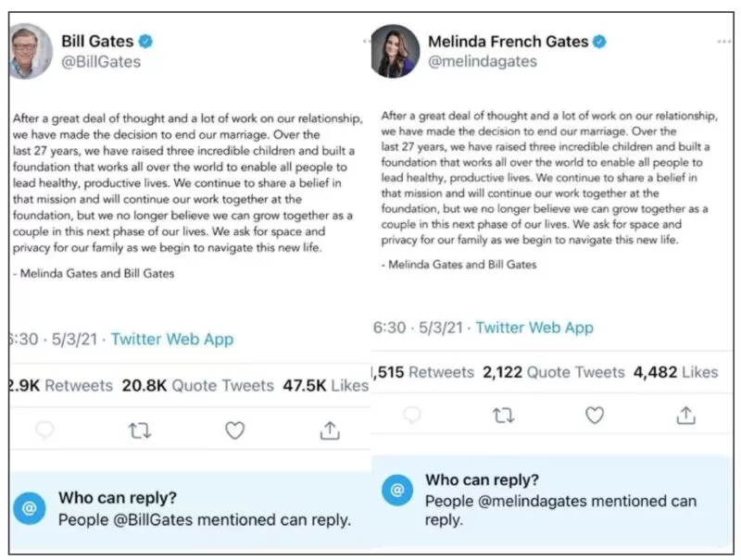
Task: Open more options on Melinda's tweet
Action: [724, 42]
